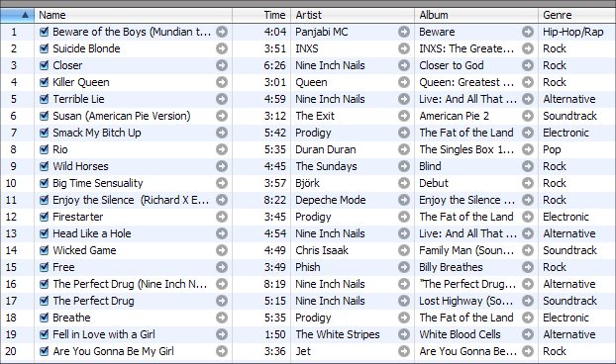
Task: Select the Album column header
Action: point(476,15)
